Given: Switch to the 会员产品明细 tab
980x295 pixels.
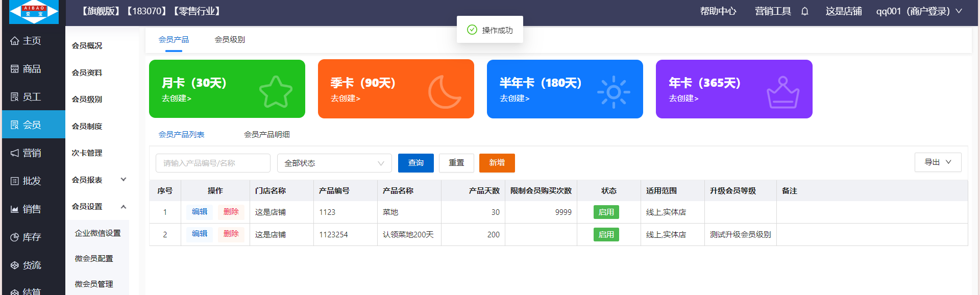Looking at the screenshot, I should click(266, 135).
